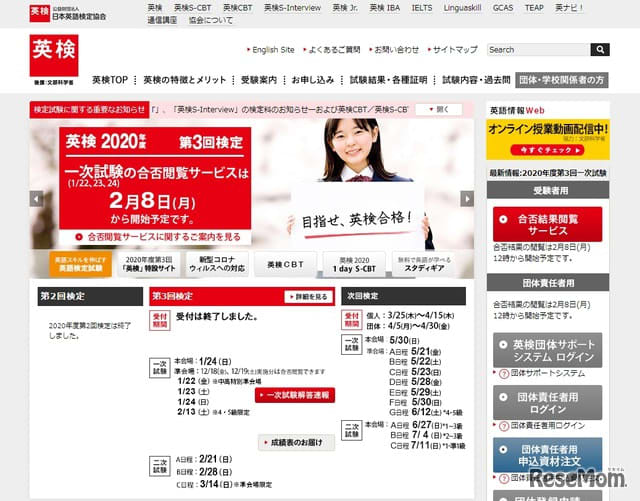Viewport: 640px width, 501px height.
Task: Click オンライン授業動画配信中 yellow banner
Action: pyautogui.click(x=548, y=140)
